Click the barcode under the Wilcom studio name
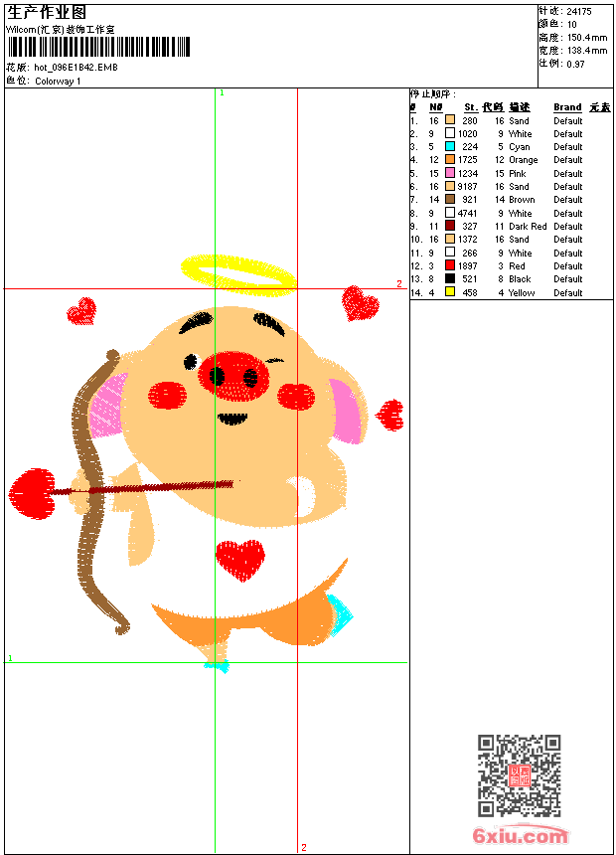616x855 pixels. coord(98,47)
